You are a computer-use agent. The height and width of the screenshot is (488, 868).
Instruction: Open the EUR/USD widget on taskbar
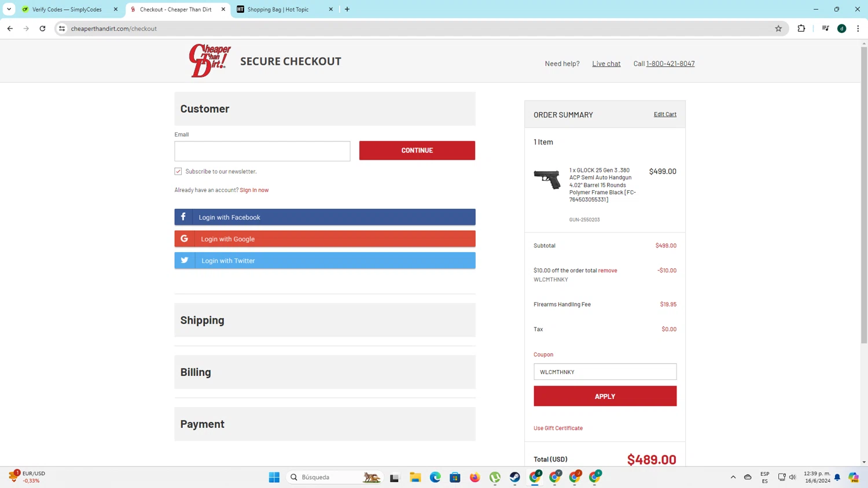click(27, 477)
